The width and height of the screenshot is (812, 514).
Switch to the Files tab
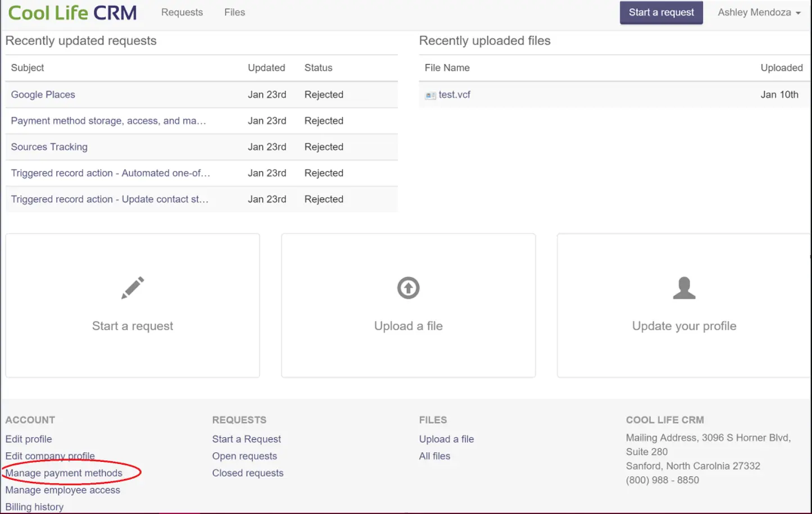234,12
